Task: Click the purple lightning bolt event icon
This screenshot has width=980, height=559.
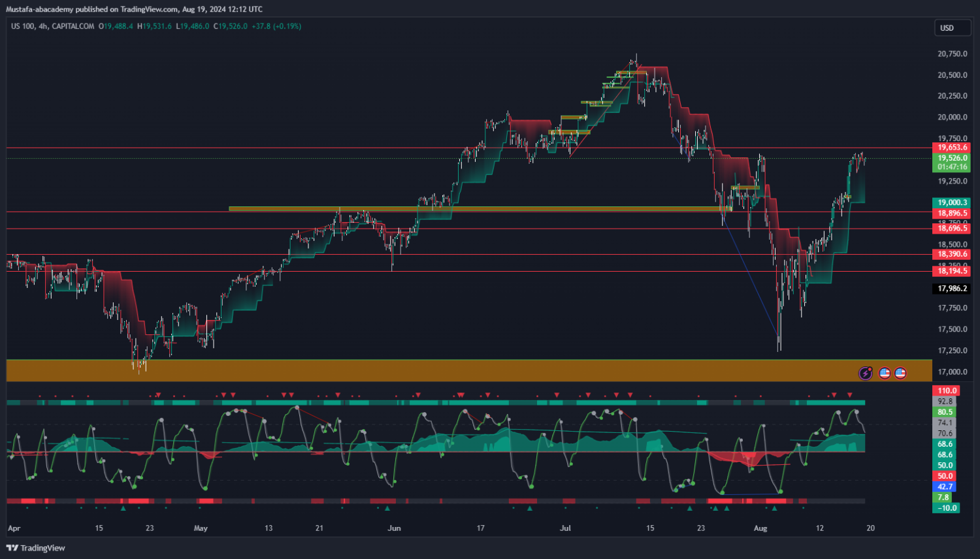Action: [x=865, y=374]
